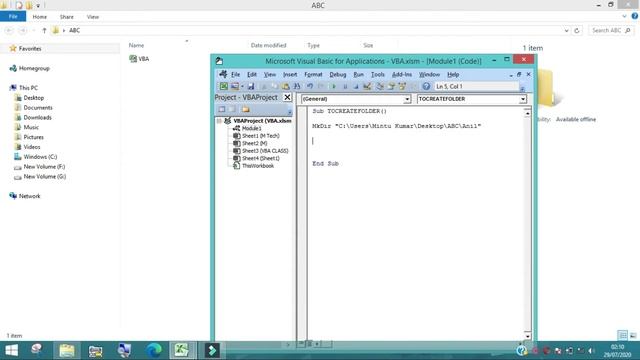Click the Object Browser toolbar icon
The image size is (640, 360).
(x=402, y=86)
